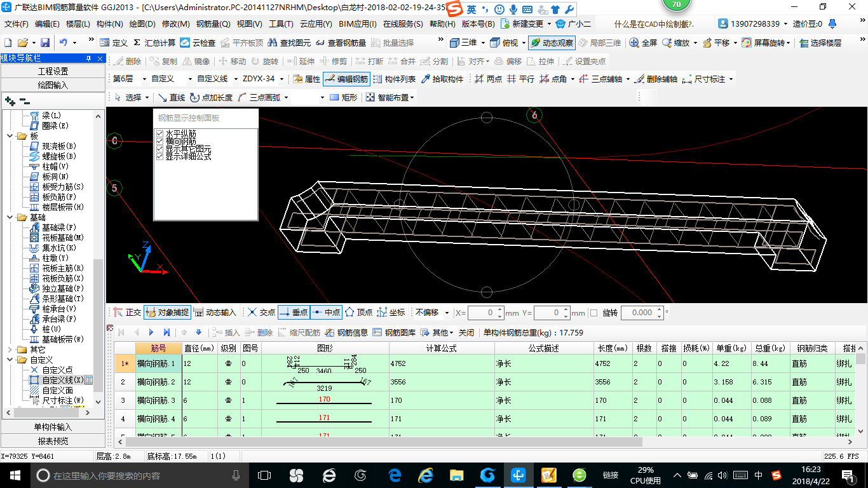Open 钢筋图库 rebar library

coord(394,332)
